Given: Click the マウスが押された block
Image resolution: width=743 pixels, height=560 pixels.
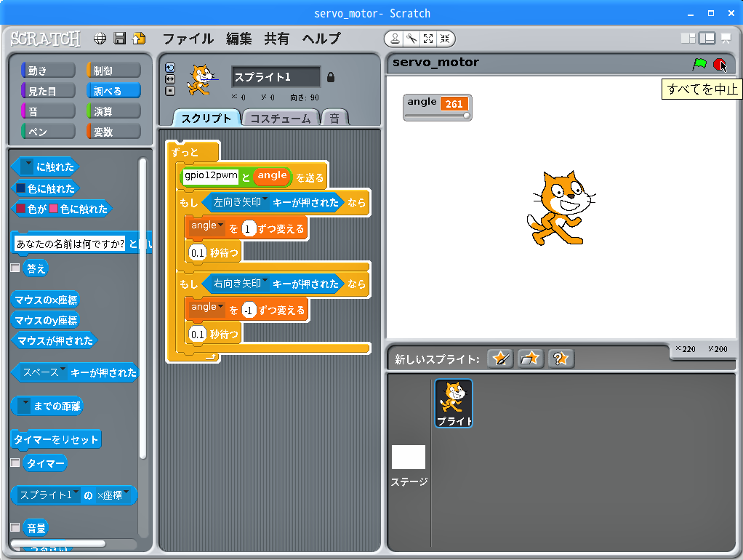Looking at the screenshot, I should click(x=55, y=340).
